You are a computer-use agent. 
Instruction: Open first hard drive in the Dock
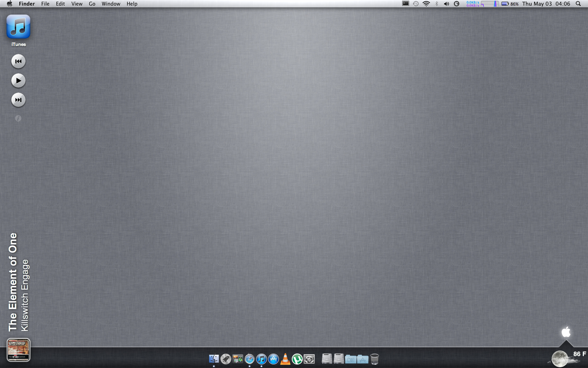327,359
